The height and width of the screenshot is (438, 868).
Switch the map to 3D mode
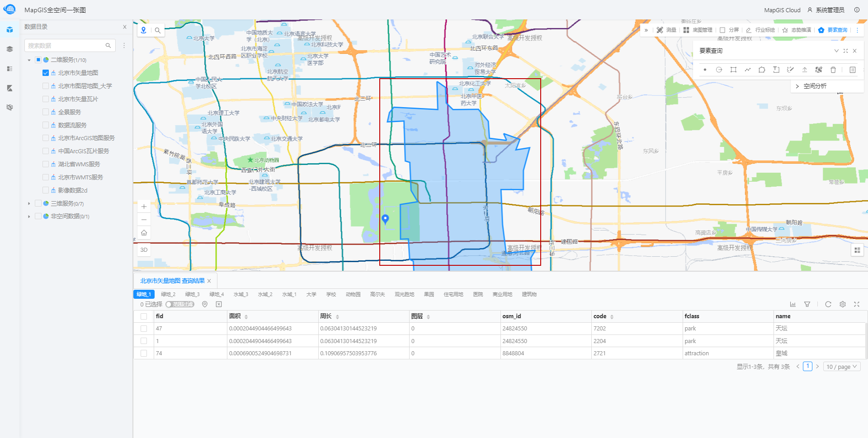coord(144,250)
